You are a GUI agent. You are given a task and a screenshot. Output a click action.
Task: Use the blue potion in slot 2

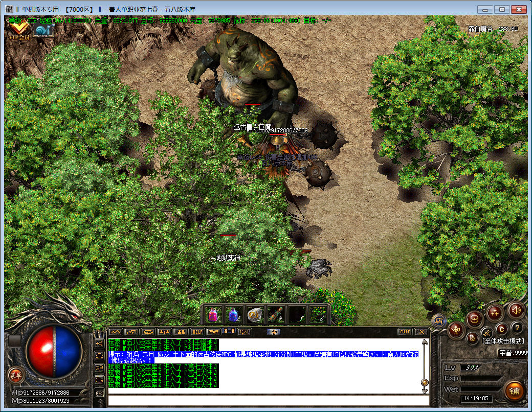233,315
